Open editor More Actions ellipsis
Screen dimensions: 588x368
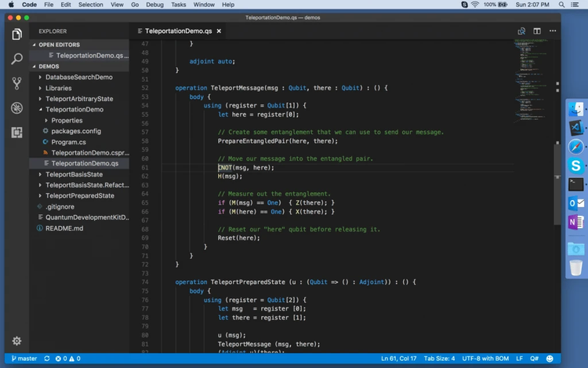click(552, 31)
